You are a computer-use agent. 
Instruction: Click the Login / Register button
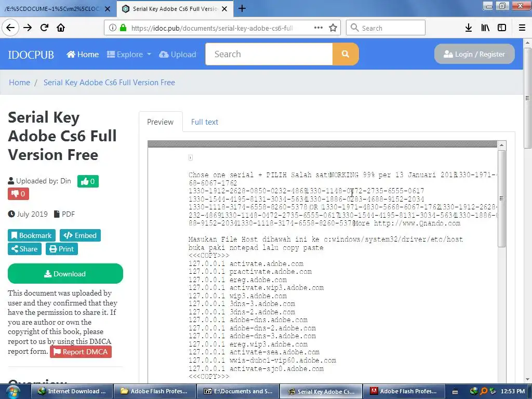[x=474, y=54]
